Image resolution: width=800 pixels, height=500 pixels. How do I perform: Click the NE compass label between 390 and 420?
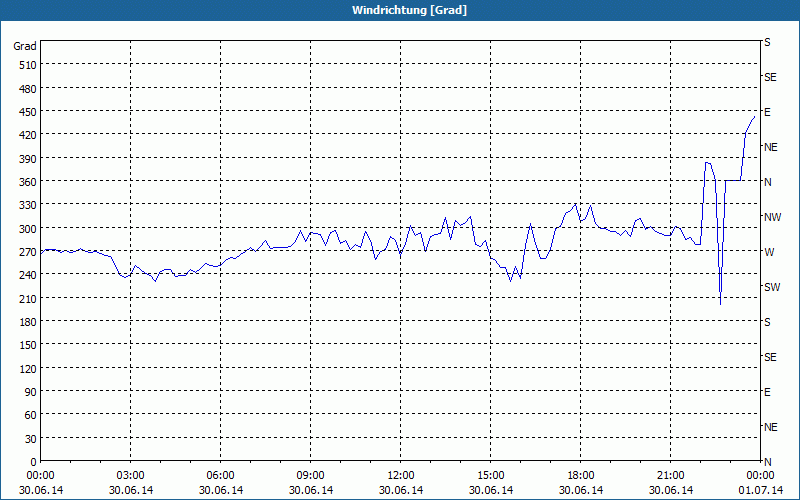(x=771, y=147)
